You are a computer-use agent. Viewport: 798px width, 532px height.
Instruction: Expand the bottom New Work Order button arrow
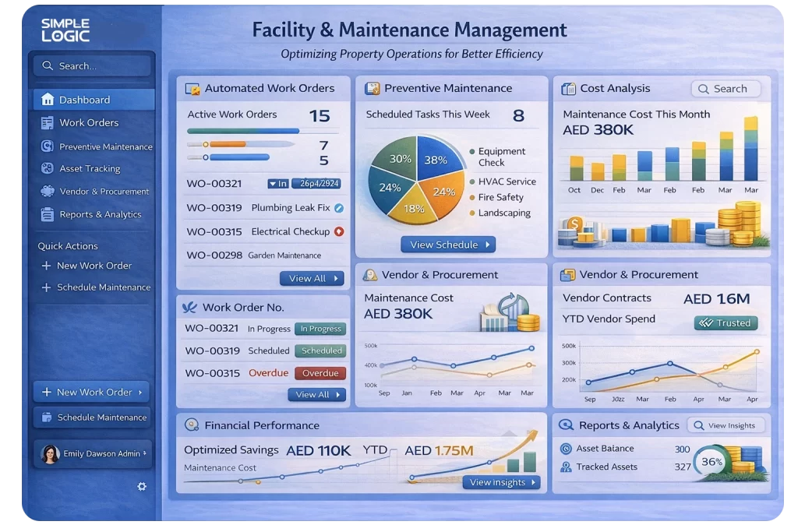(140, 393)
